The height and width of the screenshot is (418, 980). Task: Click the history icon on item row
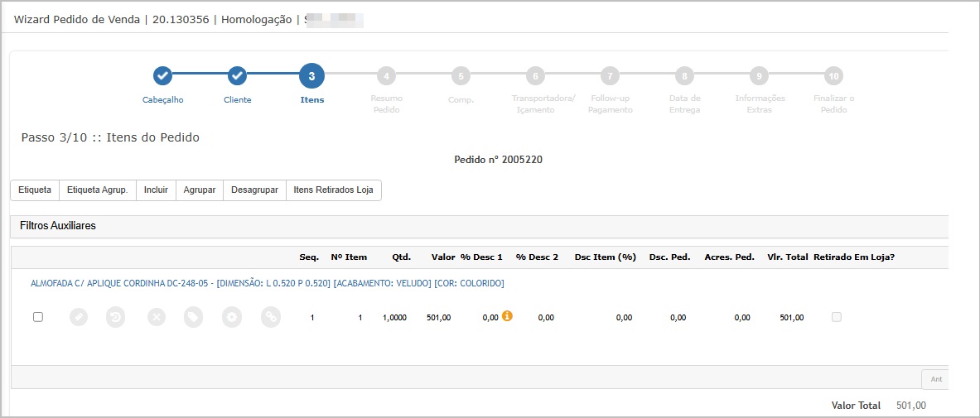coord(115,317)
